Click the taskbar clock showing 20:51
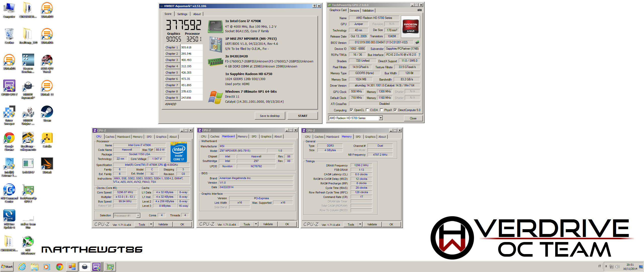 (x=630, y=267)
